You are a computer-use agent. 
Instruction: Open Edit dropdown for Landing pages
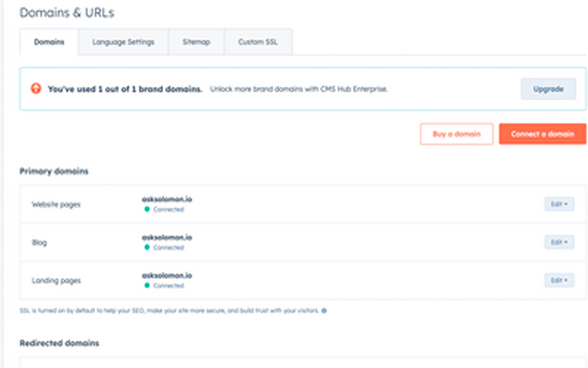(x=559, y=280)
